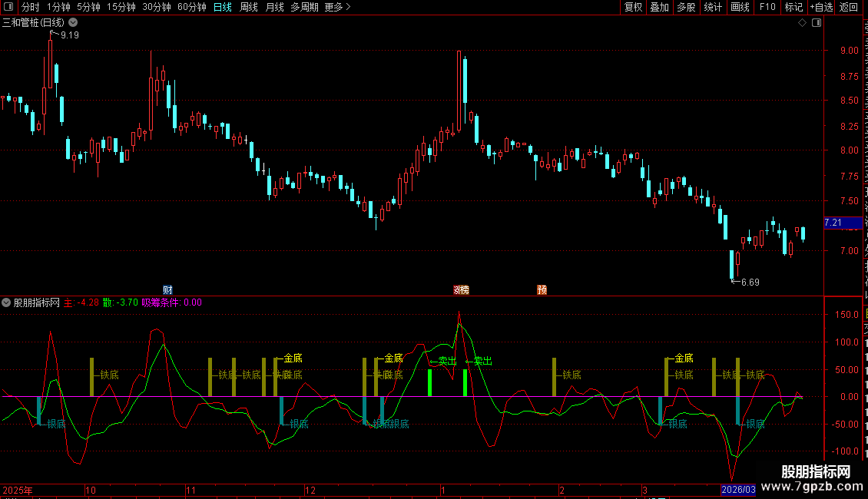Click the 复权 adjustment button
The width and height of the screenshot is (868, 499).
point(633,7)
